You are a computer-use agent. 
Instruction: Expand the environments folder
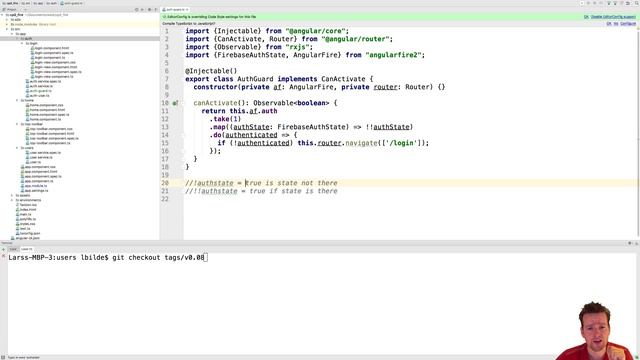[x=12, y=200]
